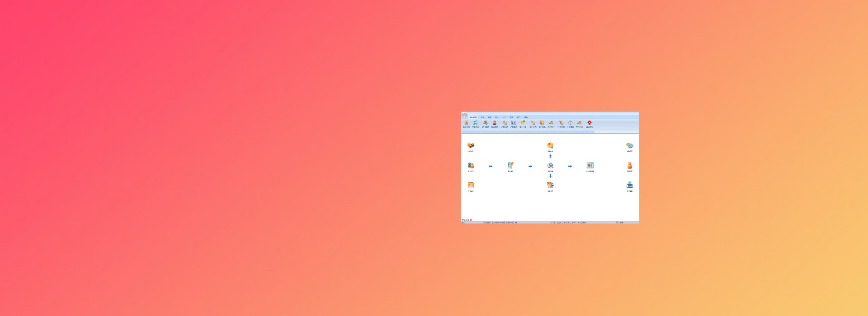868x316 pixels.
Task: Click the round application orb button
Action: 464,115
